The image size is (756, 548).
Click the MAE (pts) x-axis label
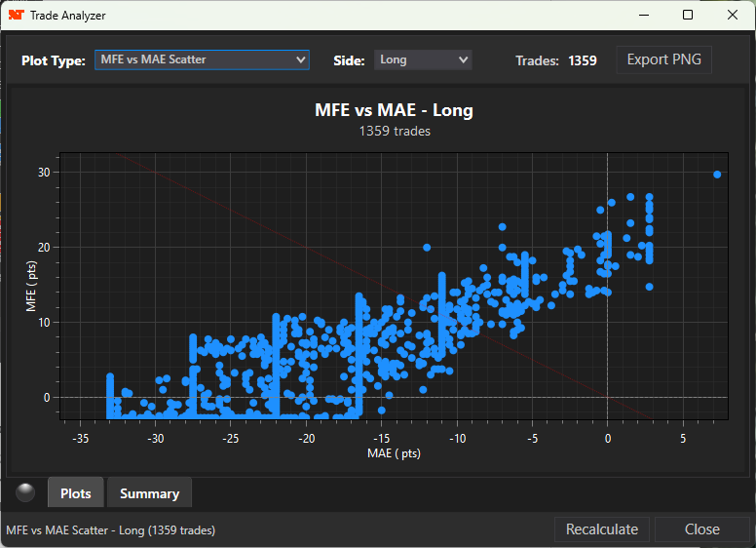coord(394,453)
